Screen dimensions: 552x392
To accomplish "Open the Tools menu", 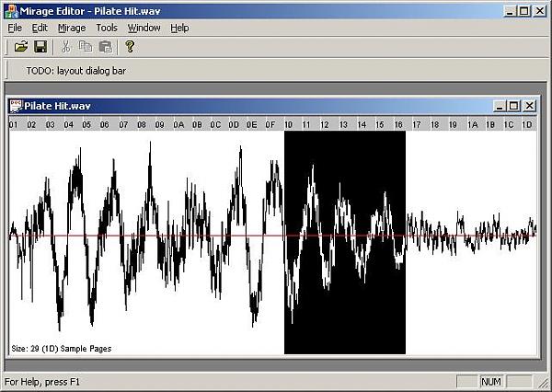I will 107,28.
